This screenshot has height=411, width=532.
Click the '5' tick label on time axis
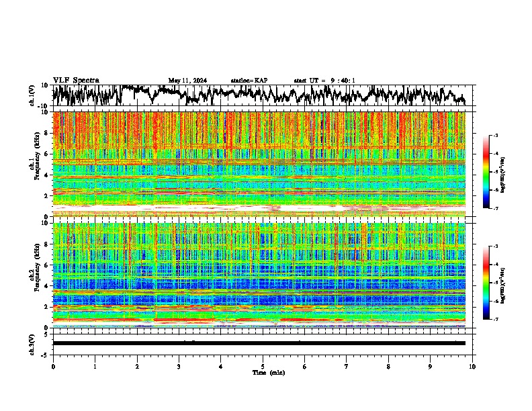point(263,367)
